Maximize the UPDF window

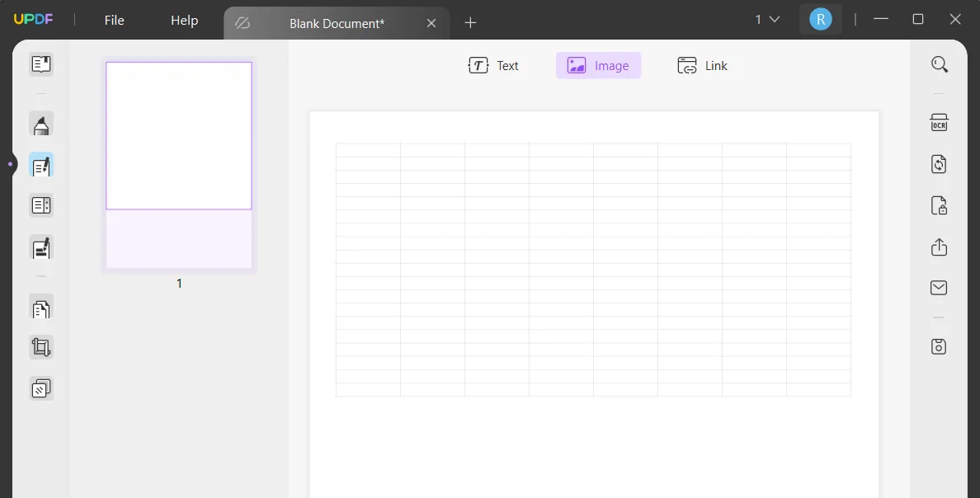click(x=918, y=19)
